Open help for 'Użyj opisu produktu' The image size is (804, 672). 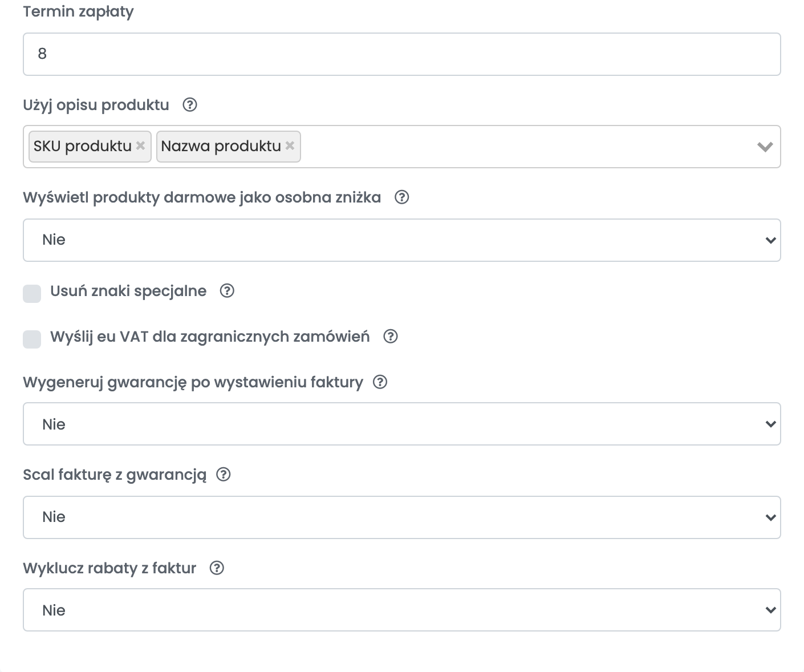point(190,105)
